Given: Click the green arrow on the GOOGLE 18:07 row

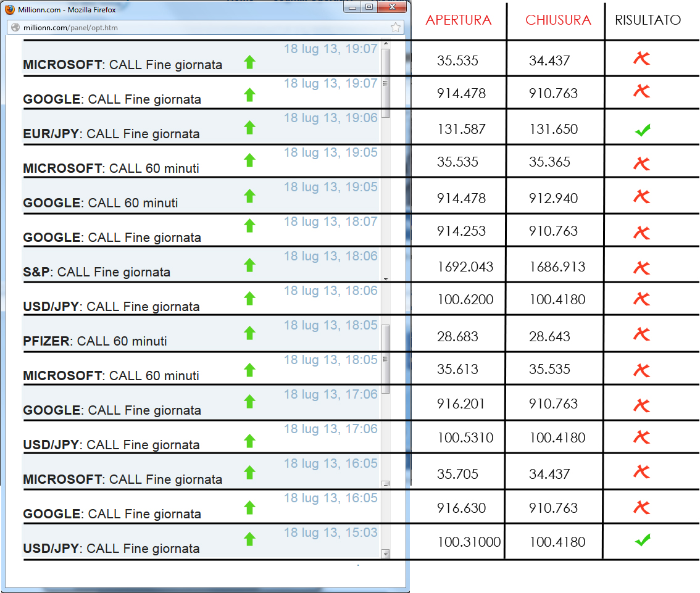Looking at the screenshot, I should click(x=249, y=226).
